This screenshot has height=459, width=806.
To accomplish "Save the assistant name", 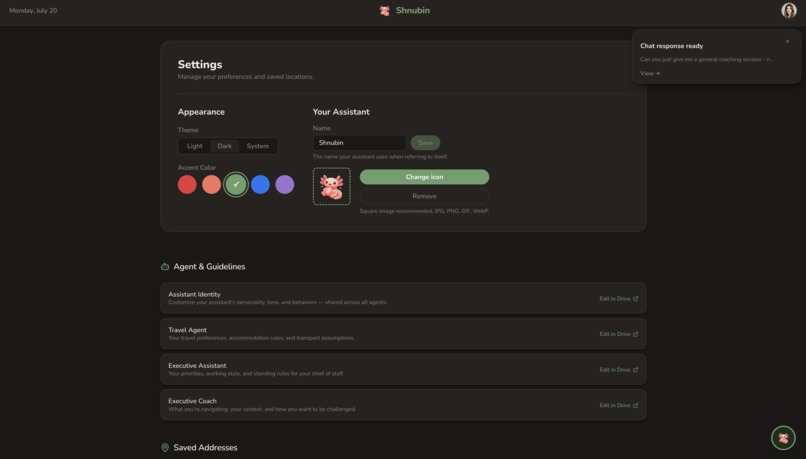I will (425, 142).
